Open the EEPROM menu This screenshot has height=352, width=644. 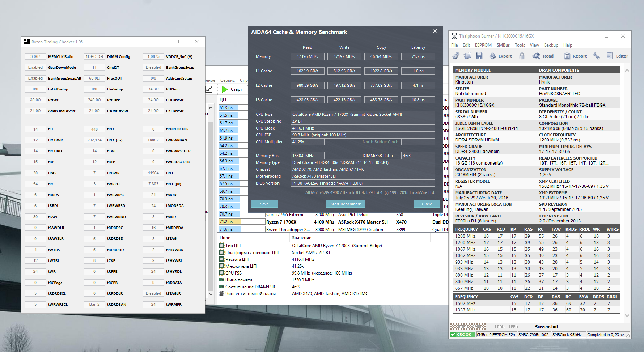[483, 45]
